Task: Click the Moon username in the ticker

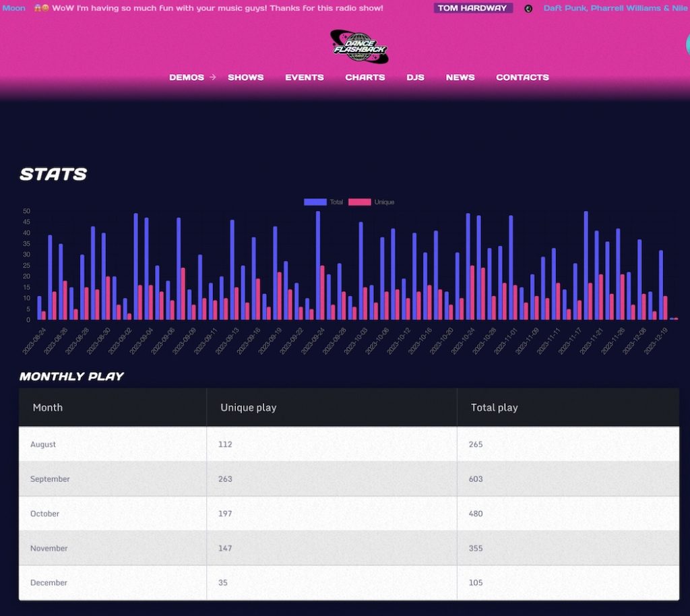Action: [x=13, y=8]
